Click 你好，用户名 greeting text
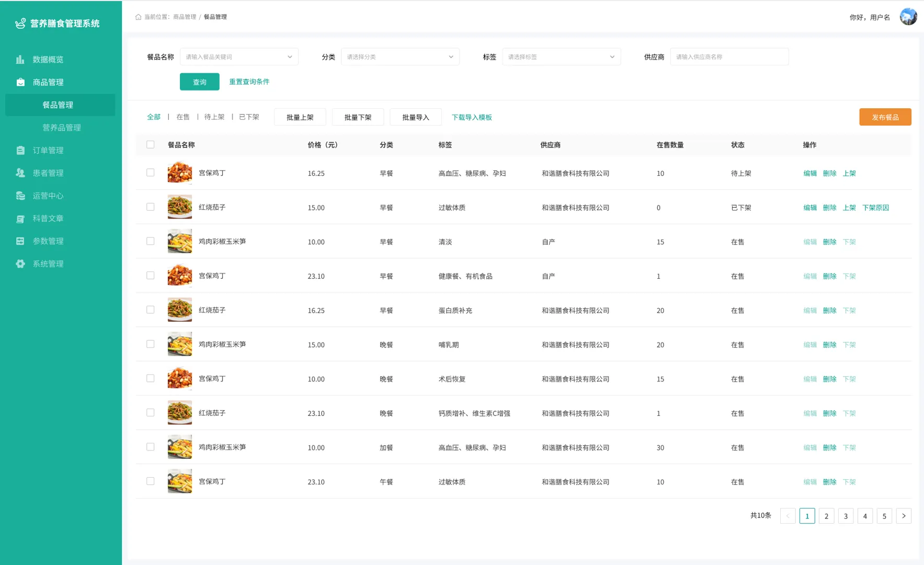924x565 pixels. tap(870, 17)
